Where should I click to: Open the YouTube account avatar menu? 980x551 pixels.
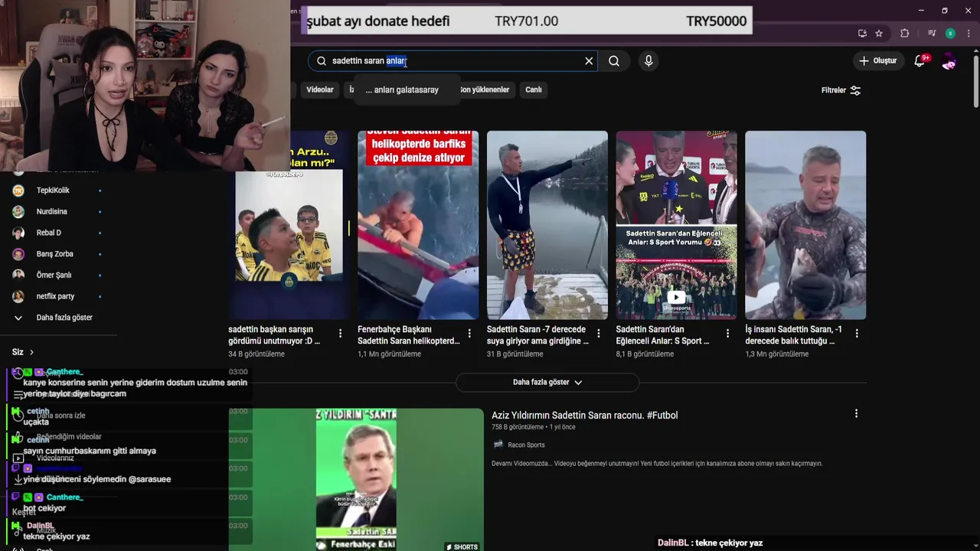pyautogui.click(x=949, y=61)
